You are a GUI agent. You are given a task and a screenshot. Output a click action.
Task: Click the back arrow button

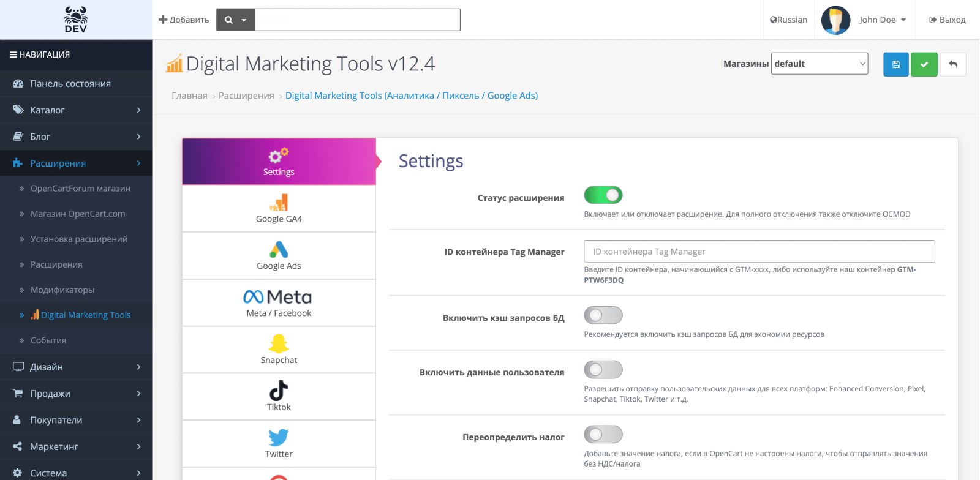click(953, 64)
